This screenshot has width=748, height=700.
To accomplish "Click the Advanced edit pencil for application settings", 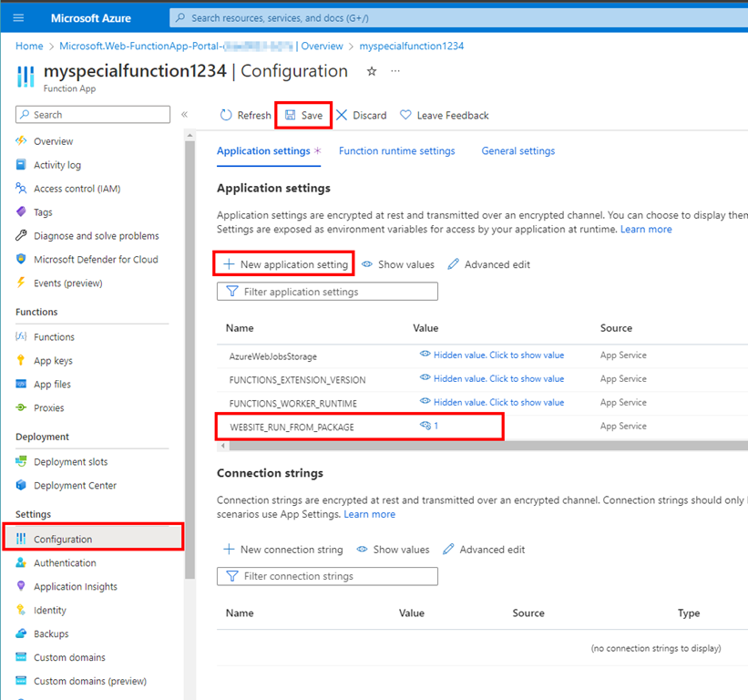I will (453, 264).
